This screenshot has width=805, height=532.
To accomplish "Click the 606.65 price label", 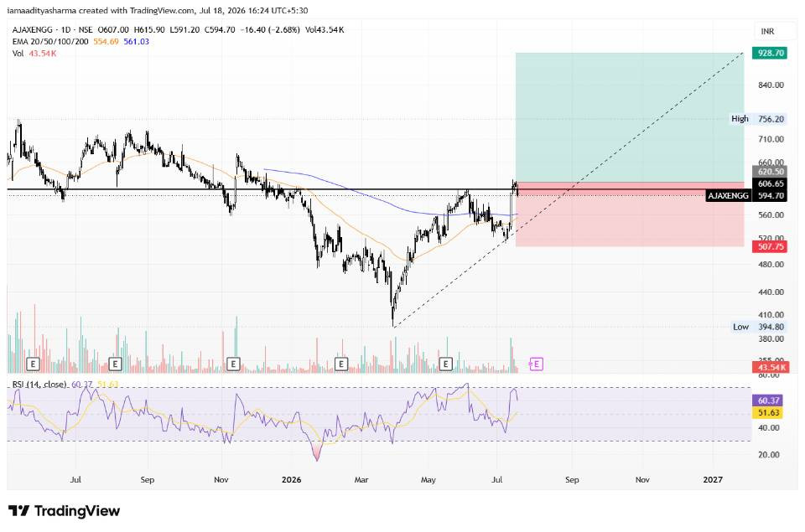I will pos(770,183).
